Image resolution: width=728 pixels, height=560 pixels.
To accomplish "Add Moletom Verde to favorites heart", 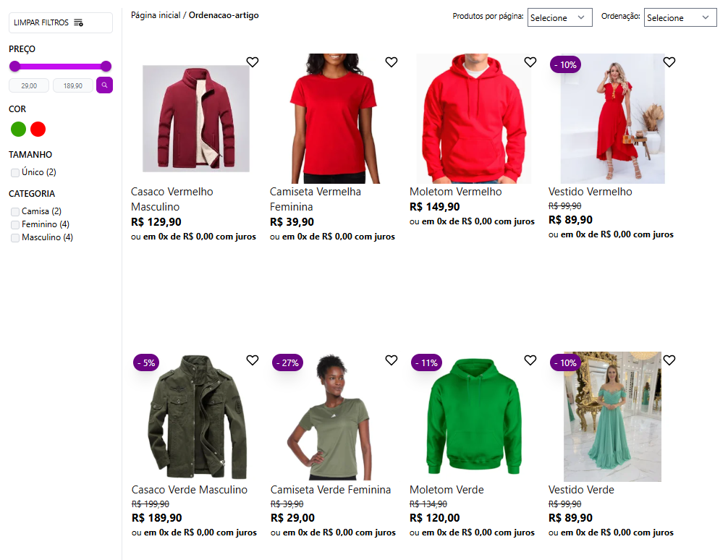I will 530,360.
